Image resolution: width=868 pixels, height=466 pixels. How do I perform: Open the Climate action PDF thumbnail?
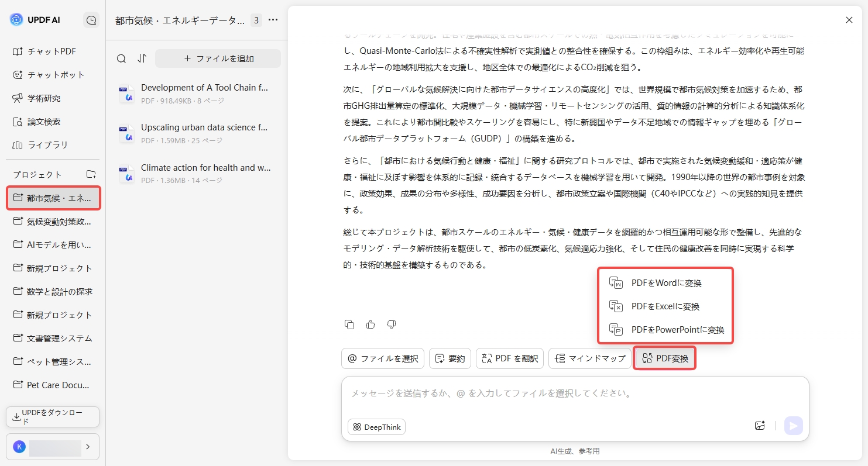(126, 173)
